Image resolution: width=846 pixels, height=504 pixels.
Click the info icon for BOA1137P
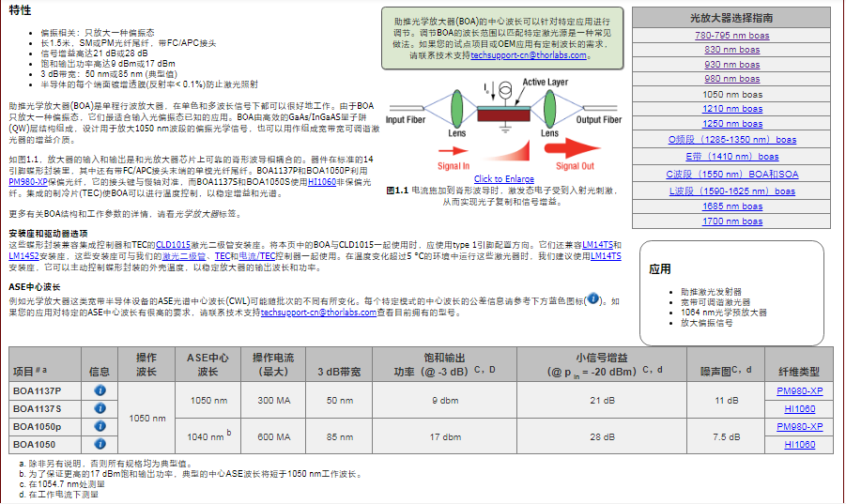[x=100, y=390]
